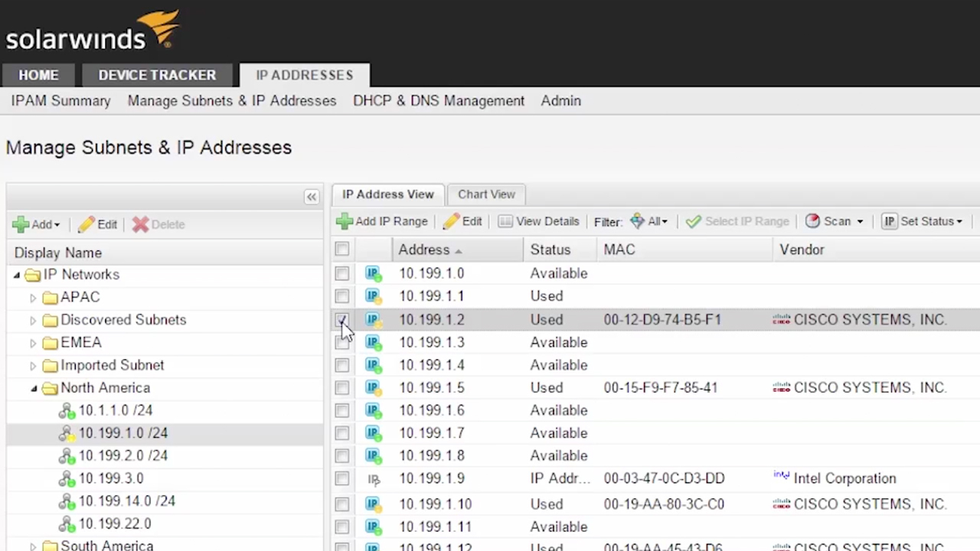Image resolution: width=980 pixels, height=551 pixels.
Task: Check the box for 10.199.1.7
Action: (x=342, y=433)
